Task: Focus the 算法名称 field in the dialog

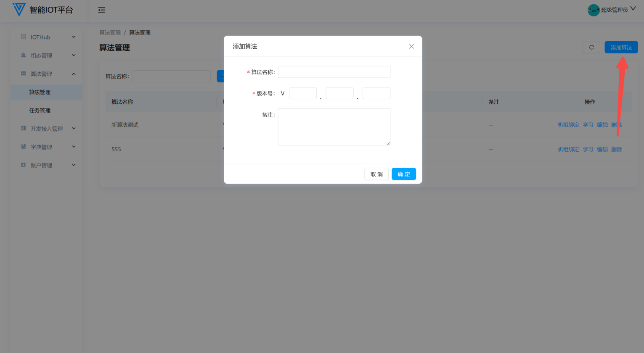Action: coord(334,72)
